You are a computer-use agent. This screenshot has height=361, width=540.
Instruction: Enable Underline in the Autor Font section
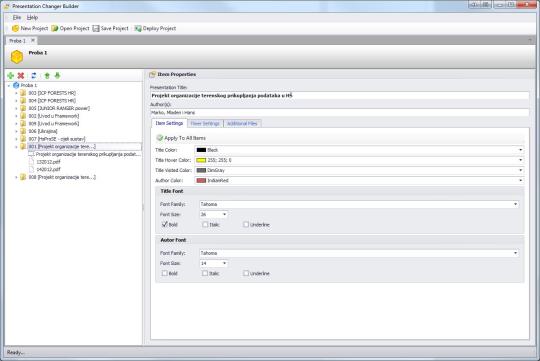point(246,273)
